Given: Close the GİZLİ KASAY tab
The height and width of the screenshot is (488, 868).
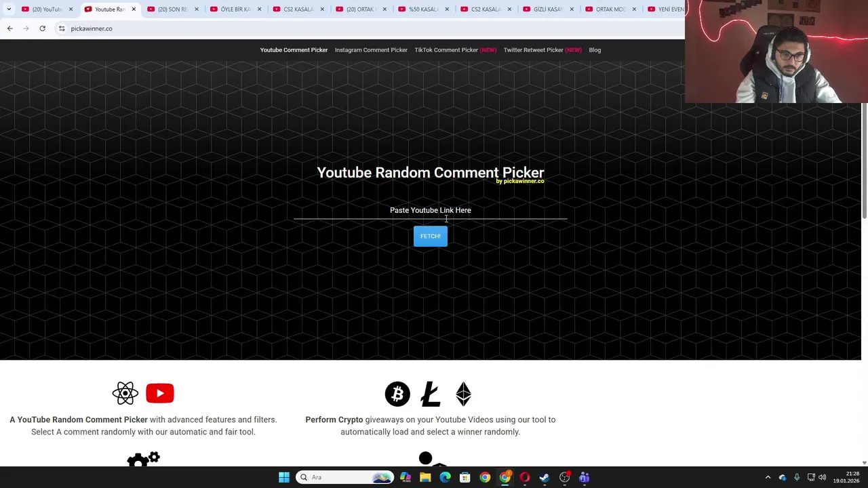Looking at the screenshot, I should click(x=572, y=9).
